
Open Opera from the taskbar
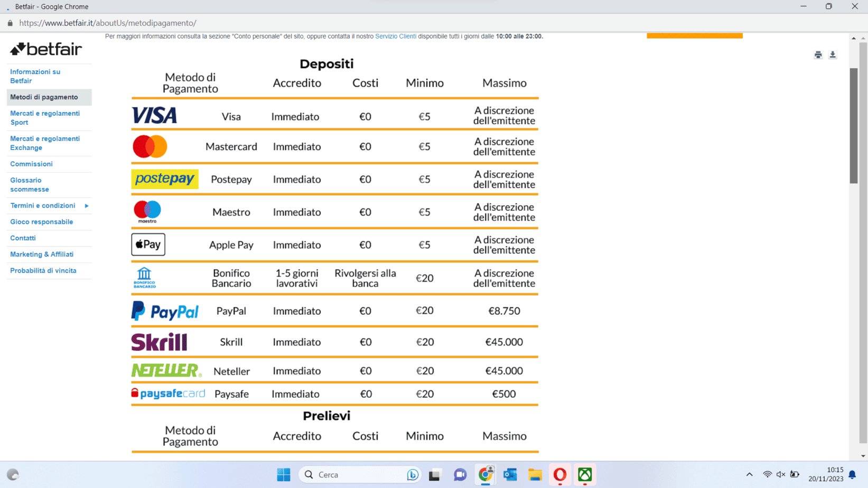[x=560, y=475]
